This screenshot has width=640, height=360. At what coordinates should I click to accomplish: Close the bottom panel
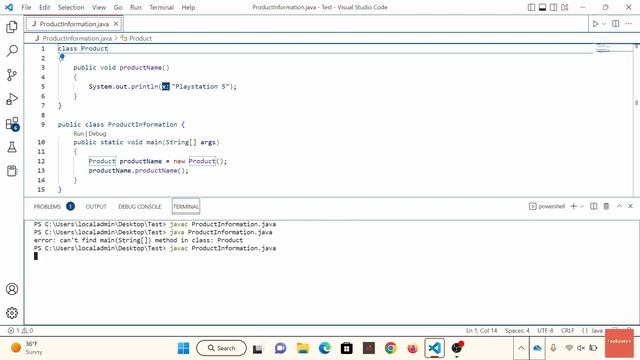tap(630, 206)
